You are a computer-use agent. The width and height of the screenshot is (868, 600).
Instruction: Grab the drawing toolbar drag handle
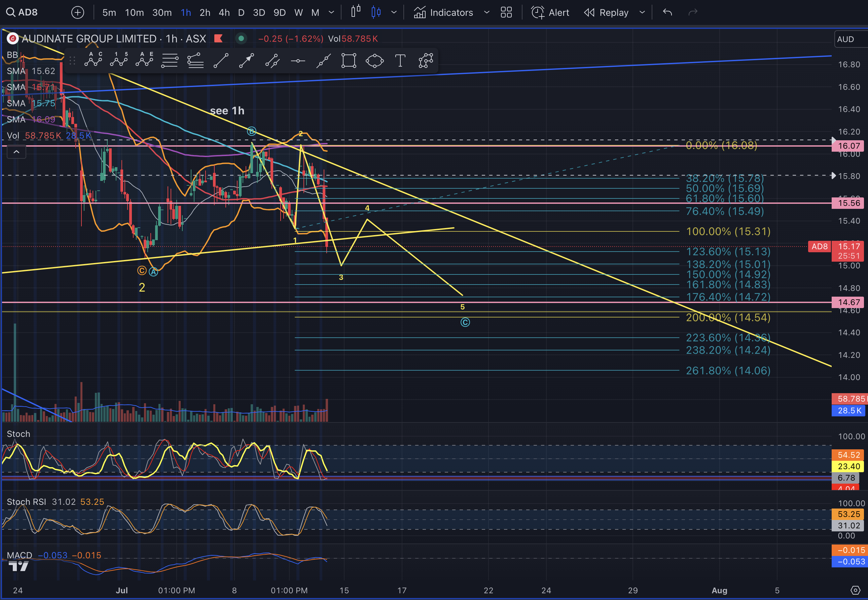click(x=72, y=61)
